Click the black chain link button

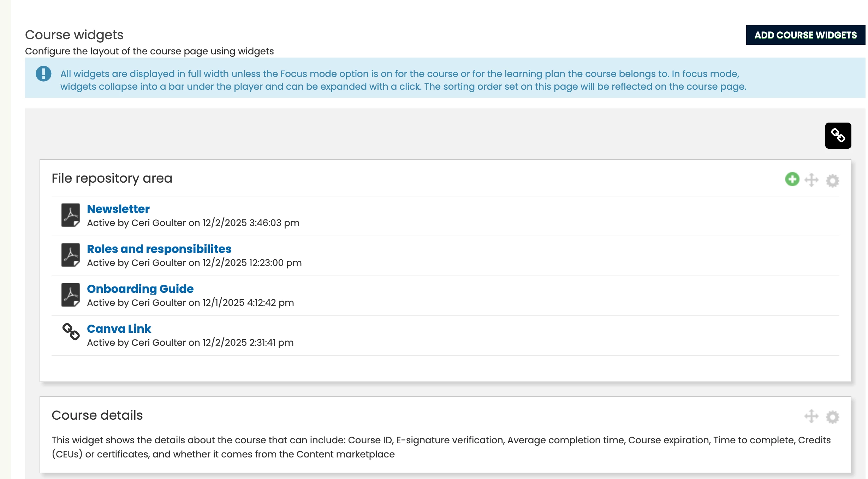point(838,136)
